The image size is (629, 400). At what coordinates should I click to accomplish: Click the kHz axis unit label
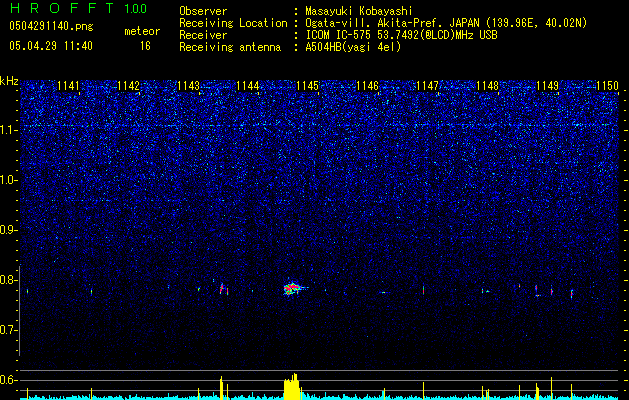tap(9, 81)
